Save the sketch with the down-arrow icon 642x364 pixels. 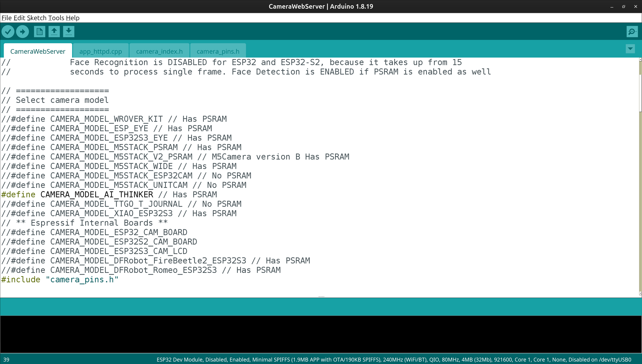pos(68,31)
